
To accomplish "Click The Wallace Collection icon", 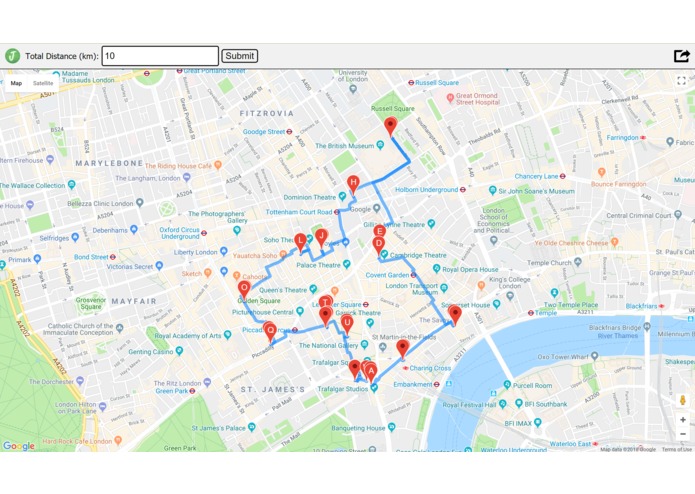I will (x=72, y=185).
